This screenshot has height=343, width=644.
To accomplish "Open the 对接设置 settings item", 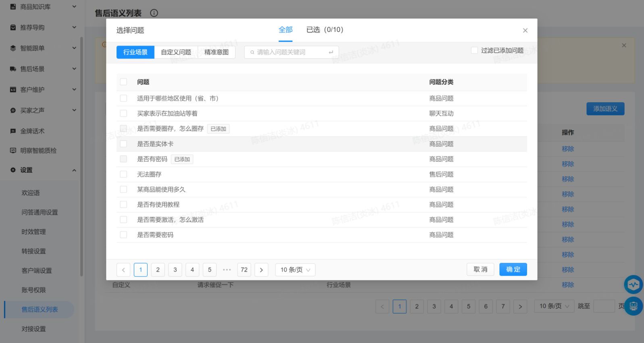I will [33, 329].
